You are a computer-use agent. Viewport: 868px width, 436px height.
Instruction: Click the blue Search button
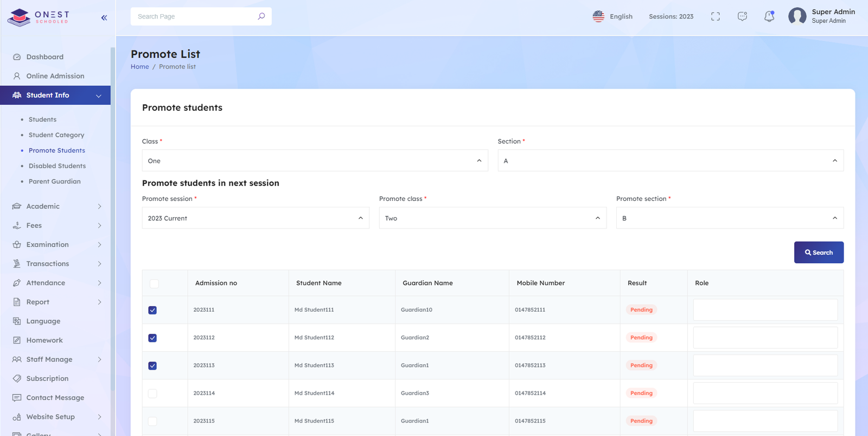point(819,252)
